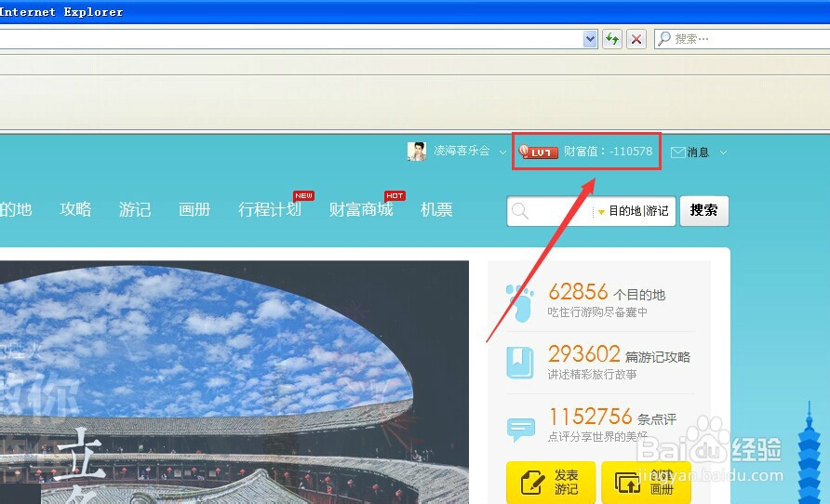Expand the username dropdown arrow

pos(502,153)
